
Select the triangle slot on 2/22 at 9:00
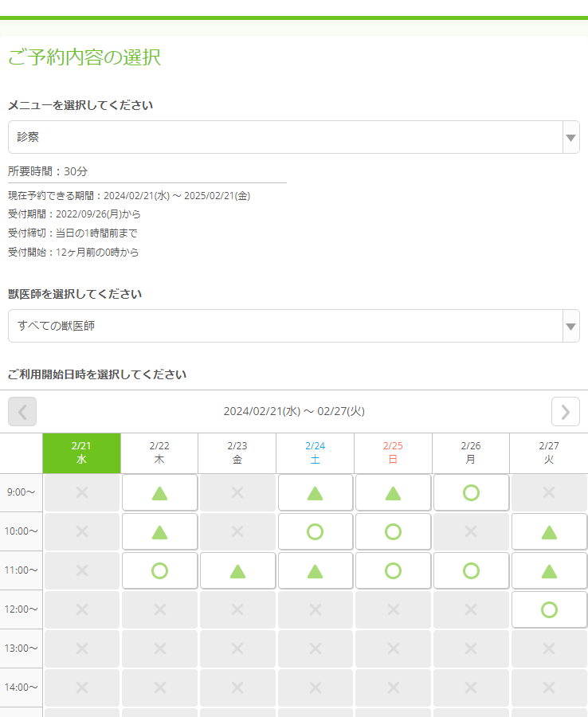tap(159, 492)
